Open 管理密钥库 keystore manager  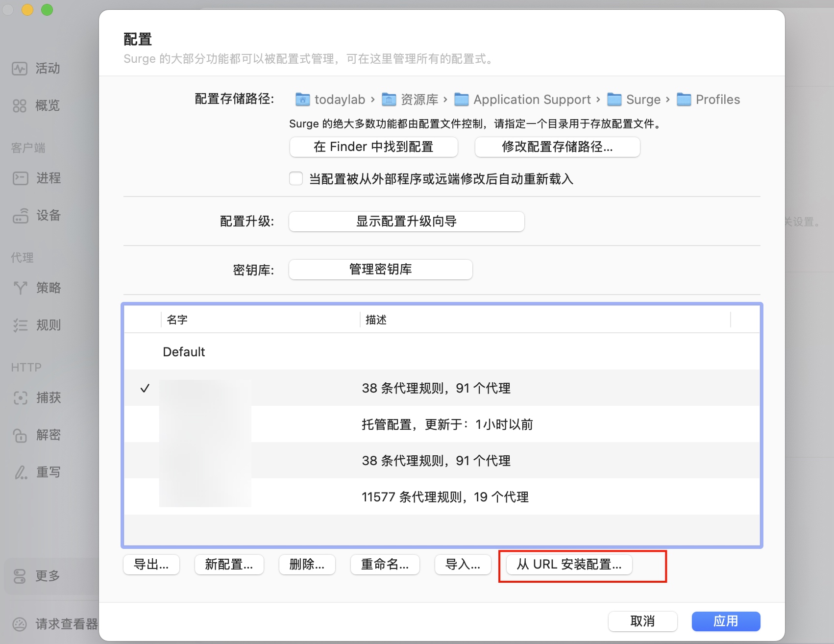tap(380, 269)
